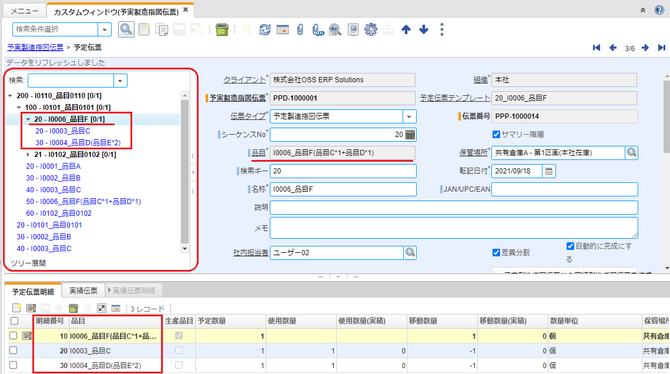Expand the 21 - I0102_品目0102 tree node
Image resolution: width=670 pixels, height=374 pixels.
(28, 154)
